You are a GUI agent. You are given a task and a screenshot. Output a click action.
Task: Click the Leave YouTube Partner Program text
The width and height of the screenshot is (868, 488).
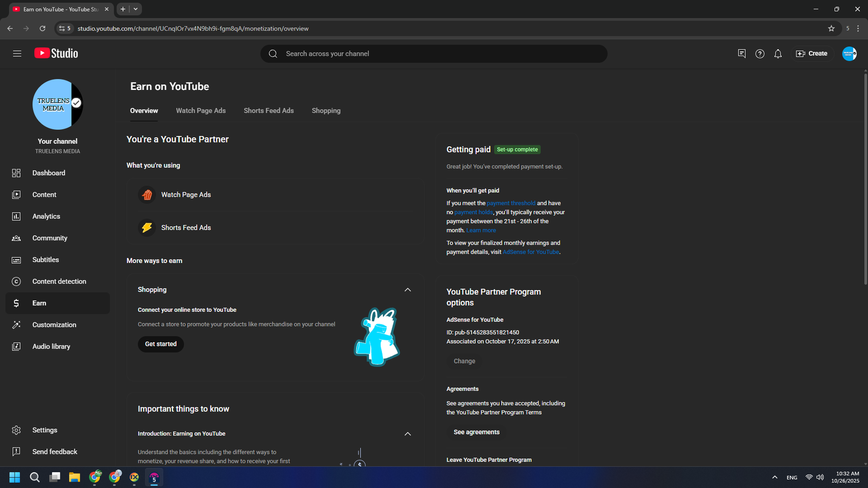pos(489,460)
